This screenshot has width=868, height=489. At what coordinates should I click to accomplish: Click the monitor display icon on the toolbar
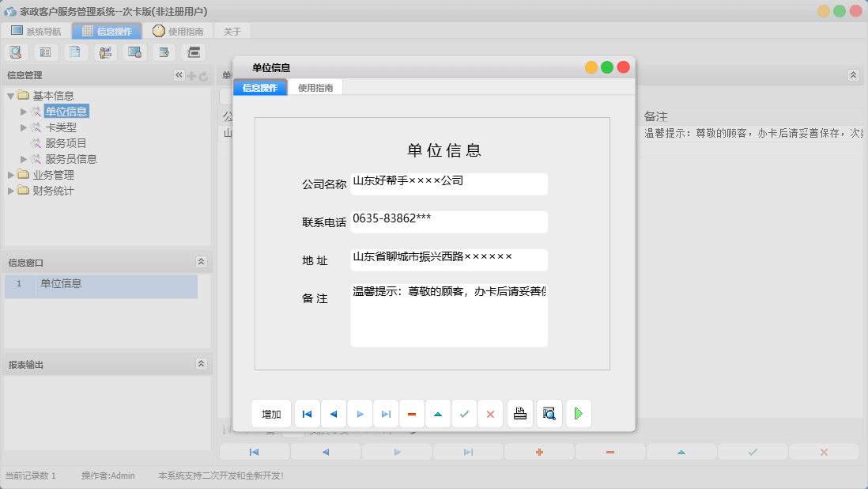[133, 51]
